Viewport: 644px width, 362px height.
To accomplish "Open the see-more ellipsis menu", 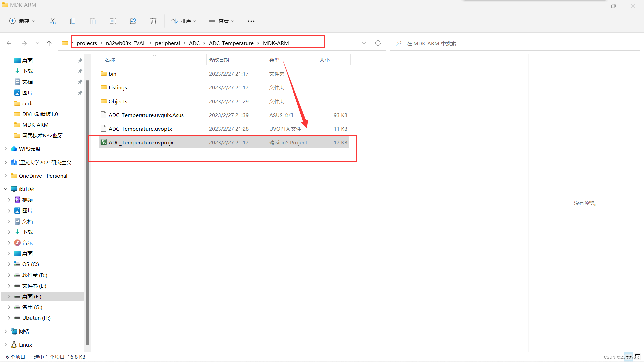I will click(x=251, y=21).
